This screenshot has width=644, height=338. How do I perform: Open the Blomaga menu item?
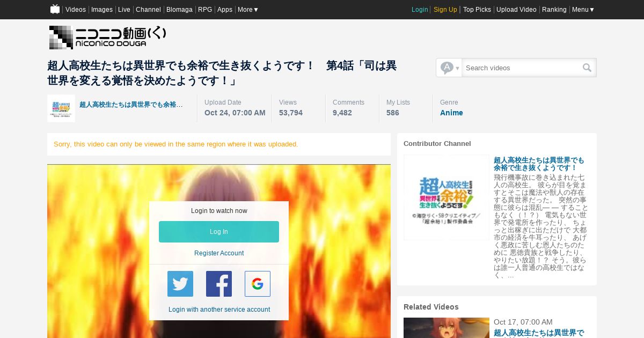[x=179, y=10]
